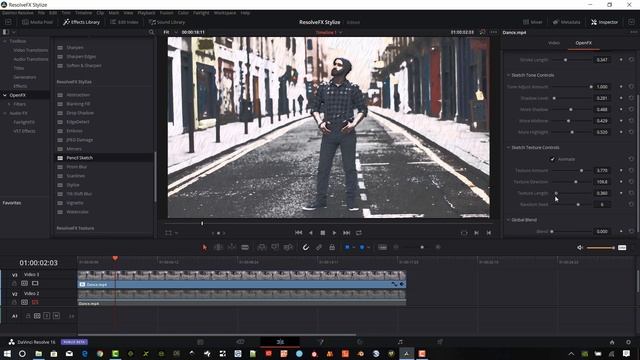
Task: Click the blue Flag icon
Action: coord(347,247)
